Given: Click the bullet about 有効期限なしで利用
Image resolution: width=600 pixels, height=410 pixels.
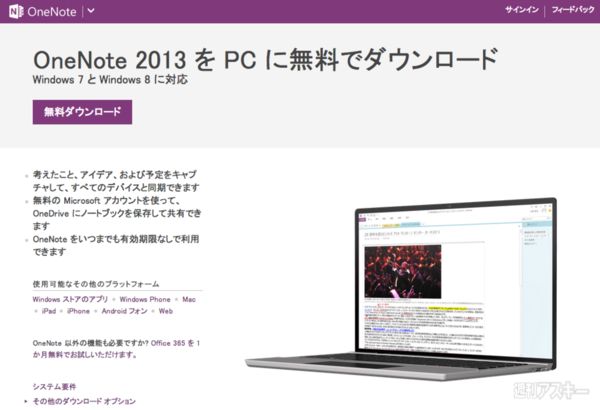Looking at the screenshot, I should [116, 245].
